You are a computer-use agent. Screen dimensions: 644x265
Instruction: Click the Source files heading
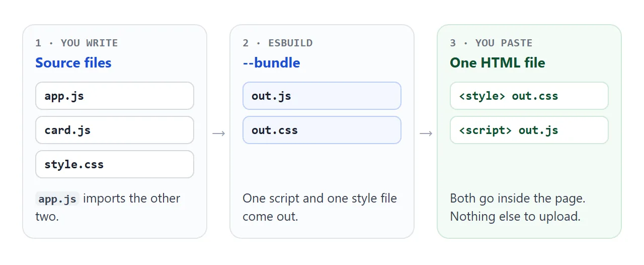coord(73,63)
